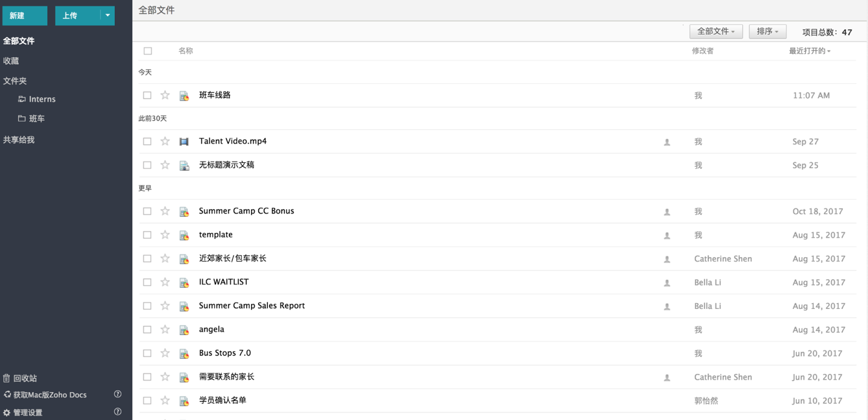Star the 班车线路 file as favorite
Viewport: 868px width, 420px height.
pyautogui.click(x=165, y=95)
